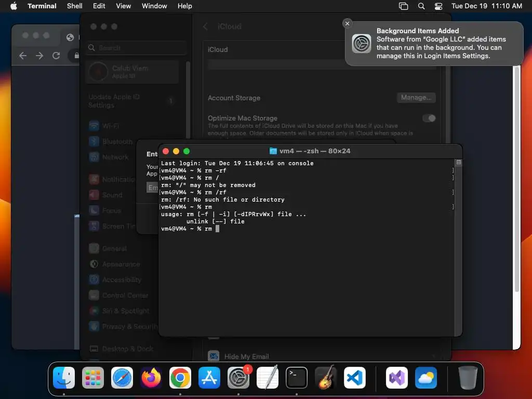Click Manage... for Account Storage
This screenshot has width=532, height=399.
[x=416, y=98]
